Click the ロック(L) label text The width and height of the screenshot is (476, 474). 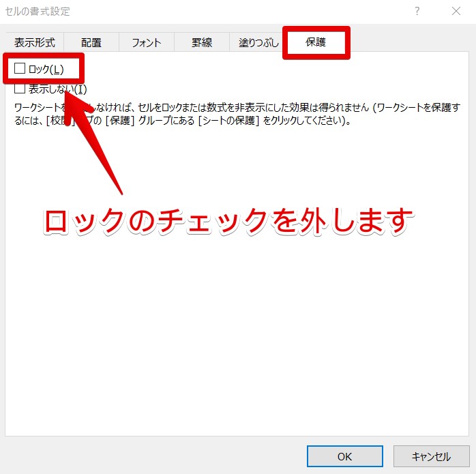click(x=46, y=69)
